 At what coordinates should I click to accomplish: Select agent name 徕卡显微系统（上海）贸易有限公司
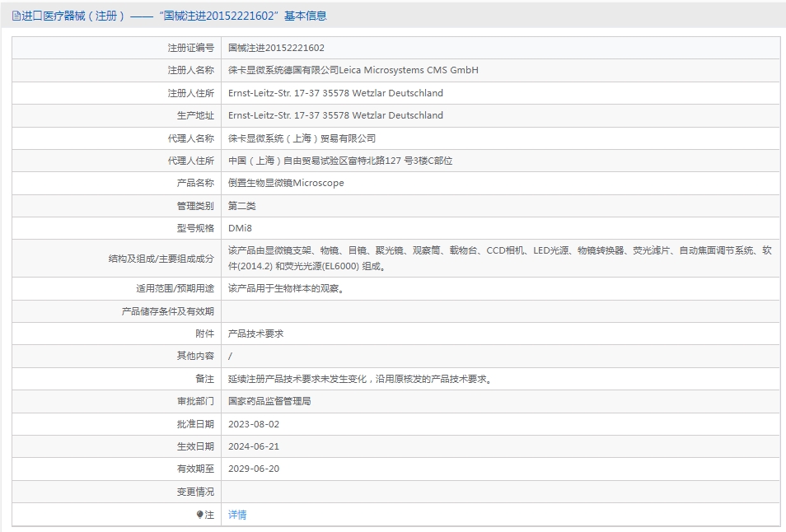pos(302,138)
